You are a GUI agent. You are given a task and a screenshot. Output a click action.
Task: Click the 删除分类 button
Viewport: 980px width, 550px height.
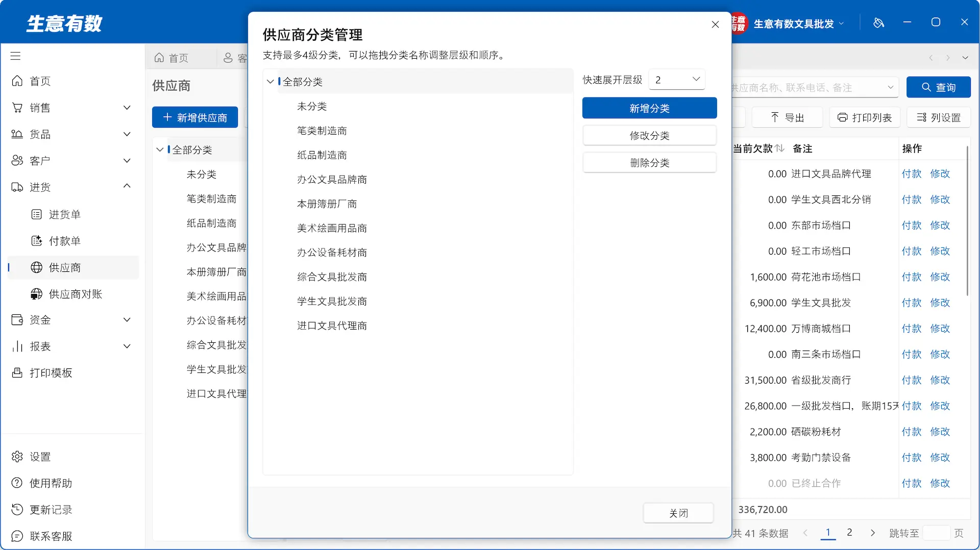pos(649,163)
